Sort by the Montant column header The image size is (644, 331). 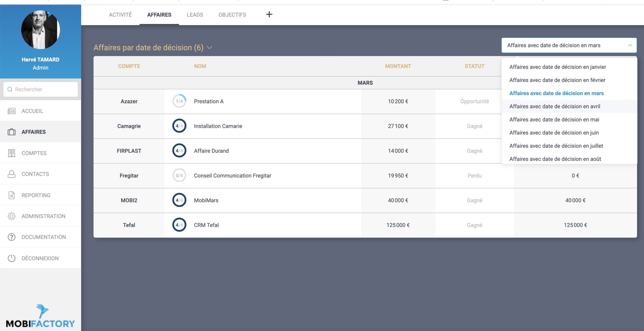click(x=398, y=66)
